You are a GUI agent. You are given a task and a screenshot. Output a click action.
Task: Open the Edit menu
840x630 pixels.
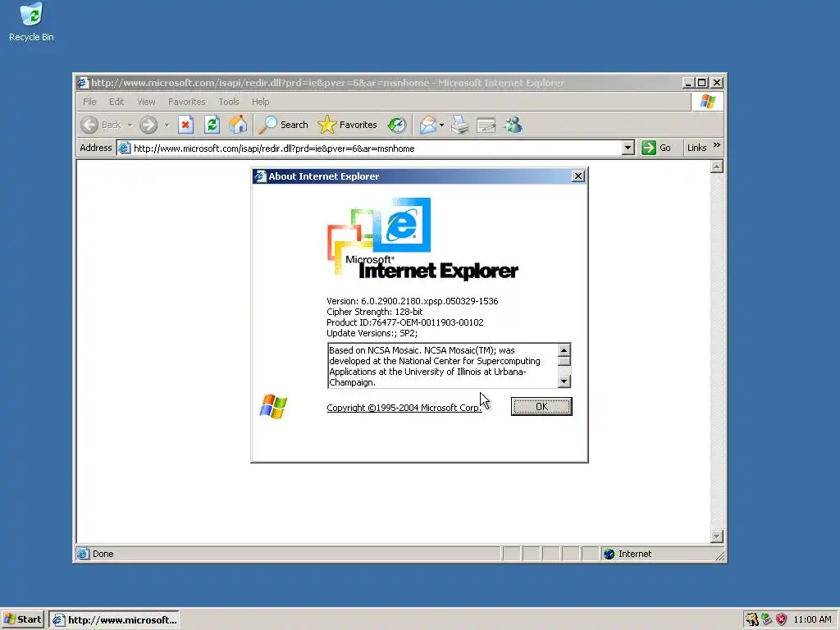pos(116,101)
